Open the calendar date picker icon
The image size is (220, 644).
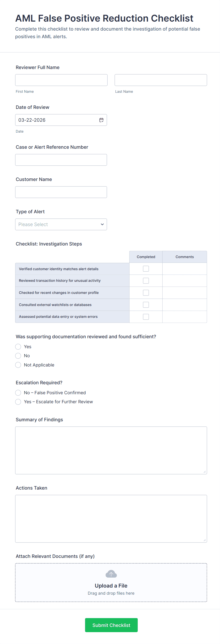coord(101,120)
